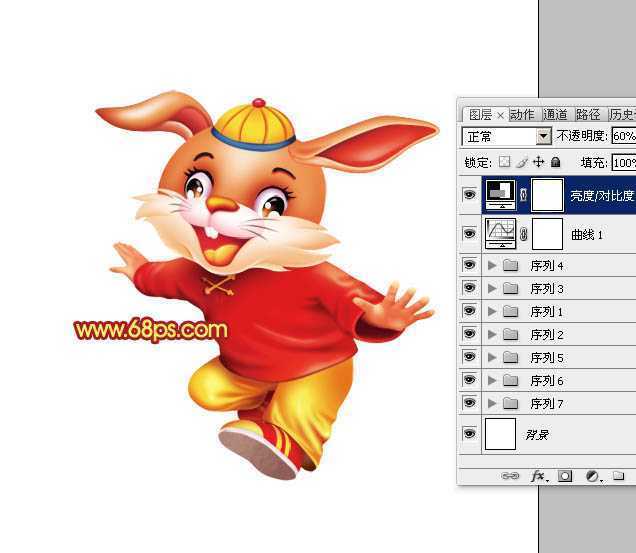
Task: Toggle visibility of 序列 6 group
Action: (x=469, y=380)
